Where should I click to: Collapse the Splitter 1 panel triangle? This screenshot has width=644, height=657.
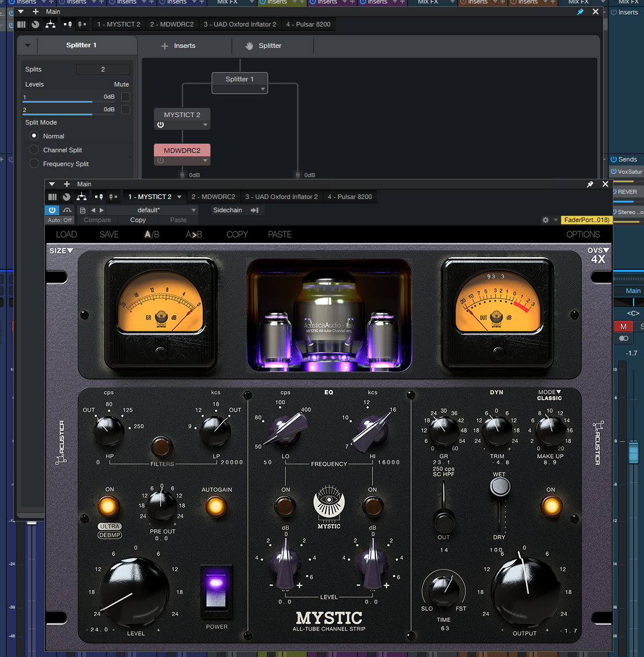[28, 45]
